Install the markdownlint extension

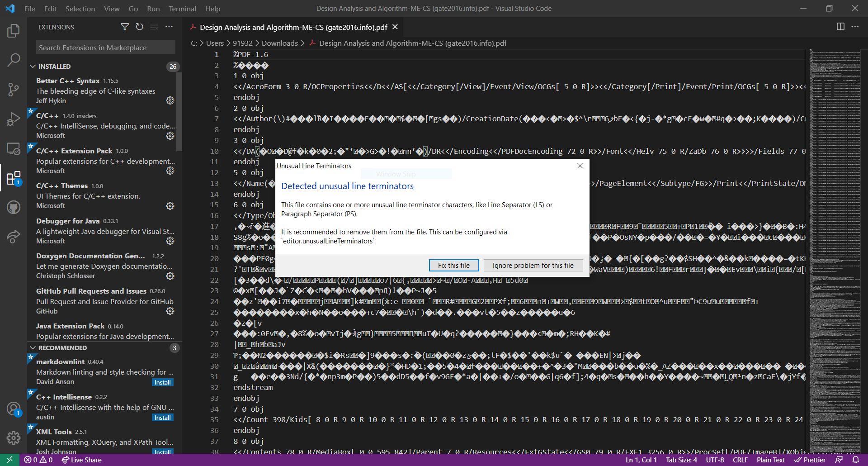click(162, 382)
